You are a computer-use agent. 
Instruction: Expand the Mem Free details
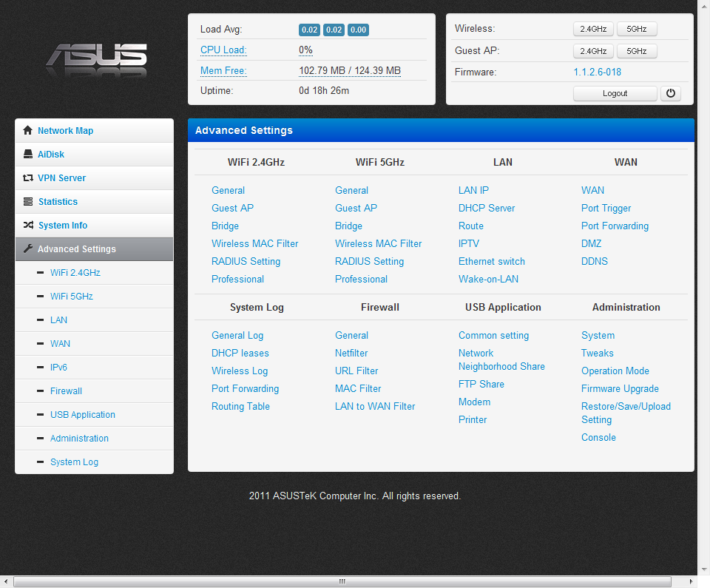point(223,71)
